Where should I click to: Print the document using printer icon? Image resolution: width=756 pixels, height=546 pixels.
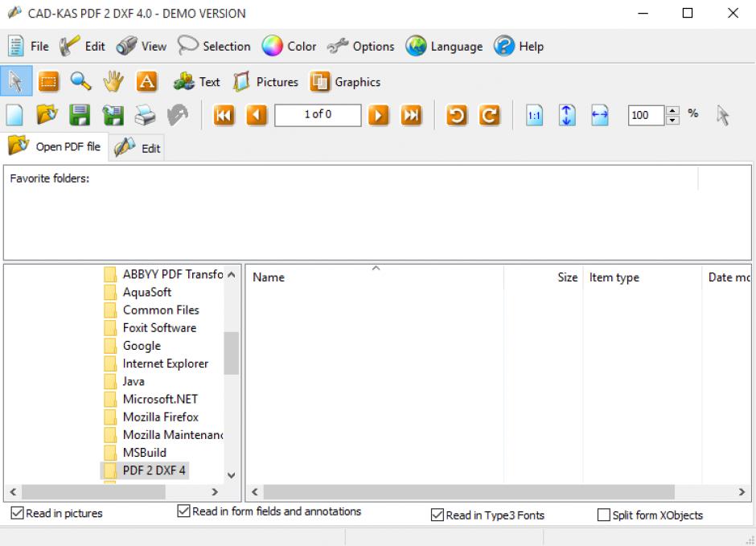click(x=145, y=115)
